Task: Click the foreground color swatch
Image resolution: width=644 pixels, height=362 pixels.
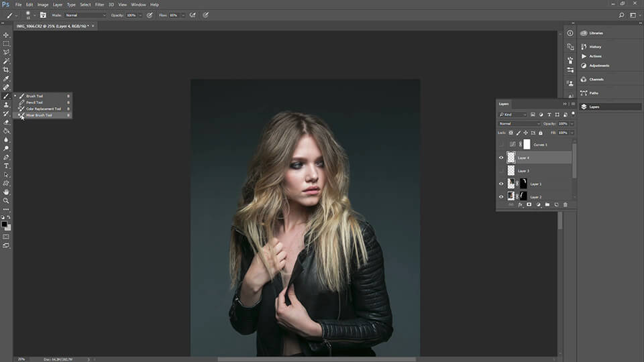Action: coord(4,224)
